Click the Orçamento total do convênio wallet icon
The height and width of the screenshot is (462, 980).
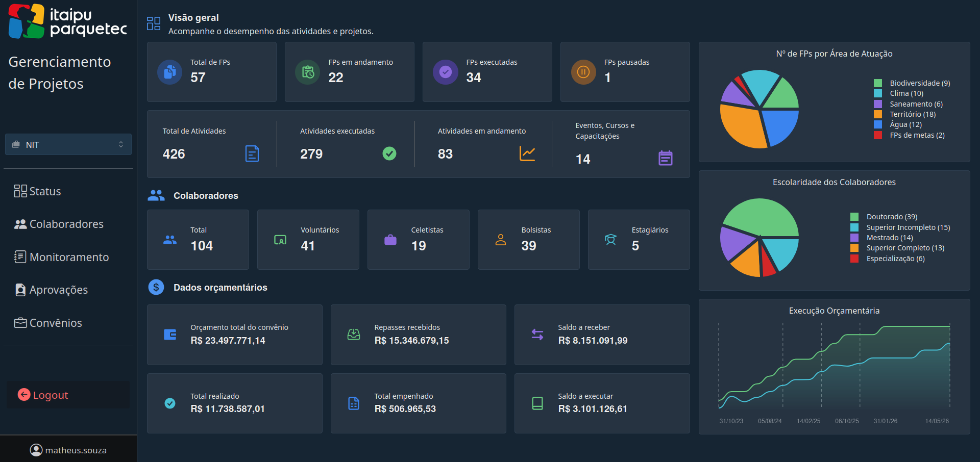click(x=170, y=335)
